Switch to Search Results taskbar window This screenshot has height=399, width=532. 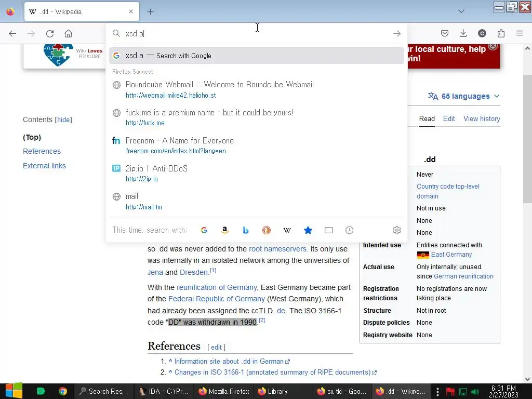click(x=103, y=391)
